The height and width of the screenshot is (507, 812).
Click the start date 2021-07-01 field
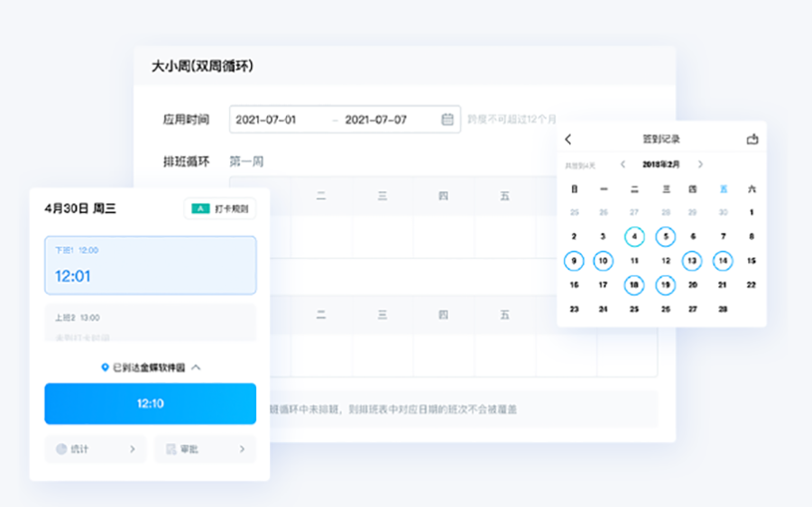(265, 120)
